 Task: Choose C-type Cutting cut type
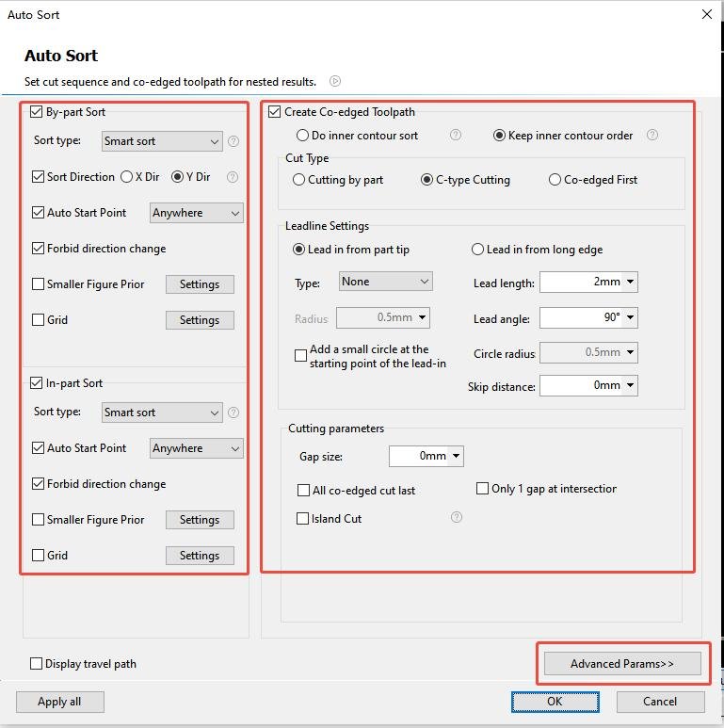tap(426, 180)
